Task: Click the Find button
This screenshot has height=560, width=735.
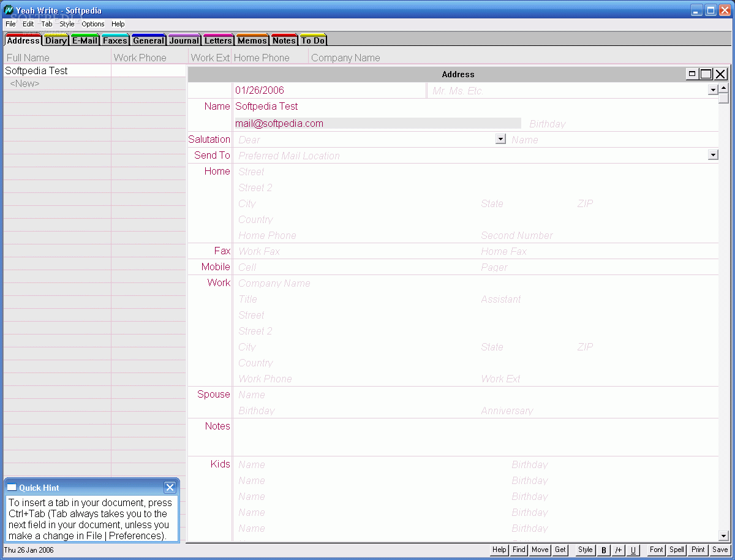Action: pos(519,550)
